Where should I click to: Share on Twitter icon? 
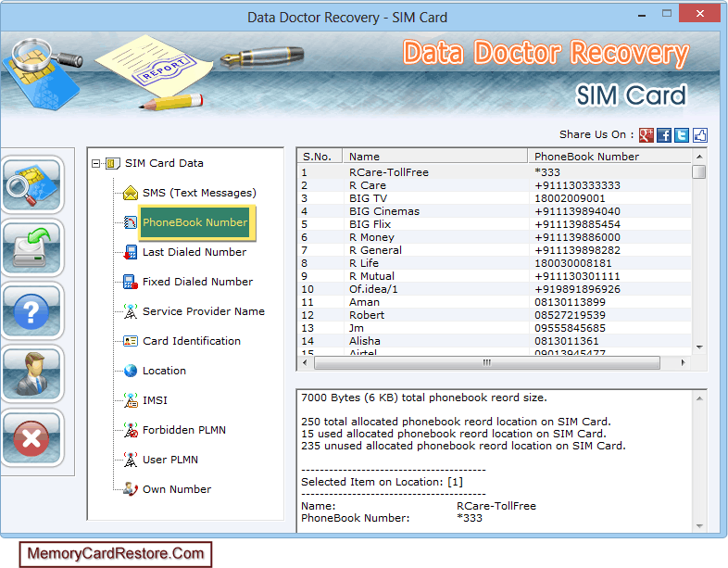click(x=682, y=135)
